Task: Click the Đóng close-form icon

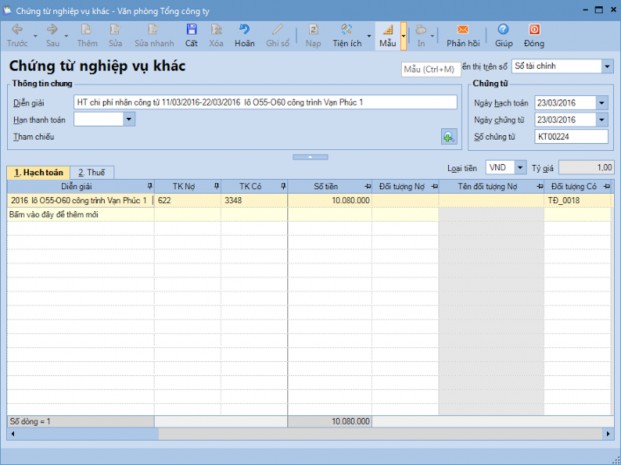Action: pyautogui.click(x=533, y=30)
